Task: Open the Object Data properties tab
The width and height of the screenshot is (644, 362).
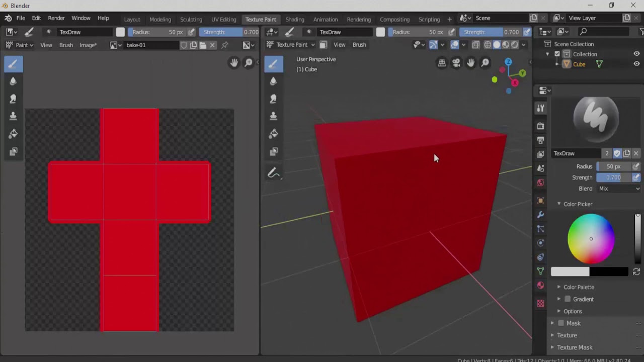Action: point(541,271)
